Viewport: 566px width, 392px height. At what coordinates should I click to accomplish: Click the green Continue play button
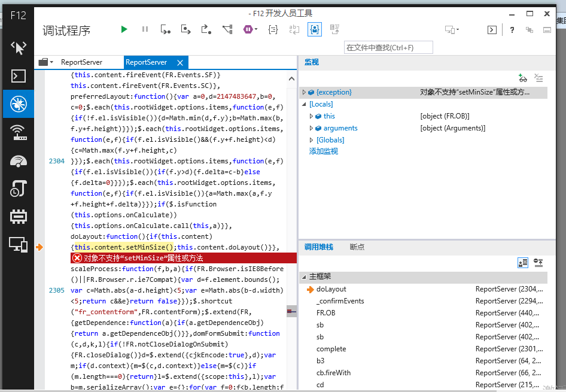124,29
